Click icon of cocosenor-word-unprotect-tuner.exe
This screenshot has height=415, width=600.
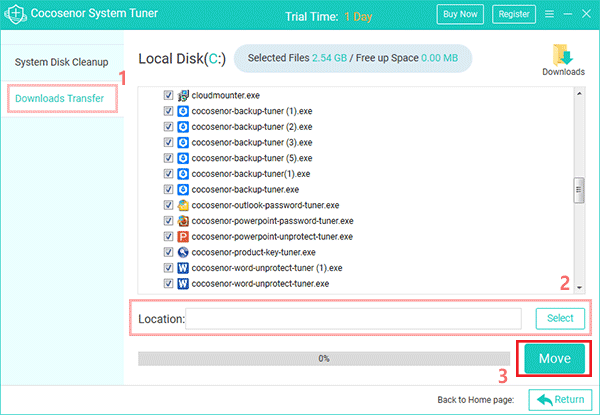(183, 283)
